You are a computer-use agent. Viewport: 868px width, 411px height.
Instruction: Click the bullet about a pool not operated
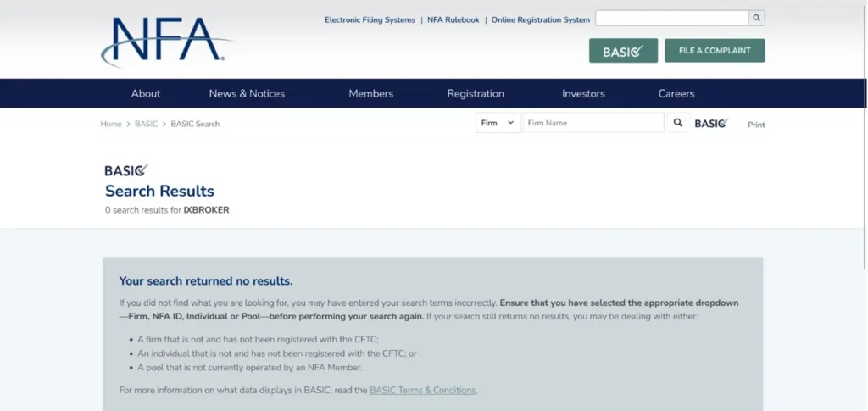coord(250,367)
